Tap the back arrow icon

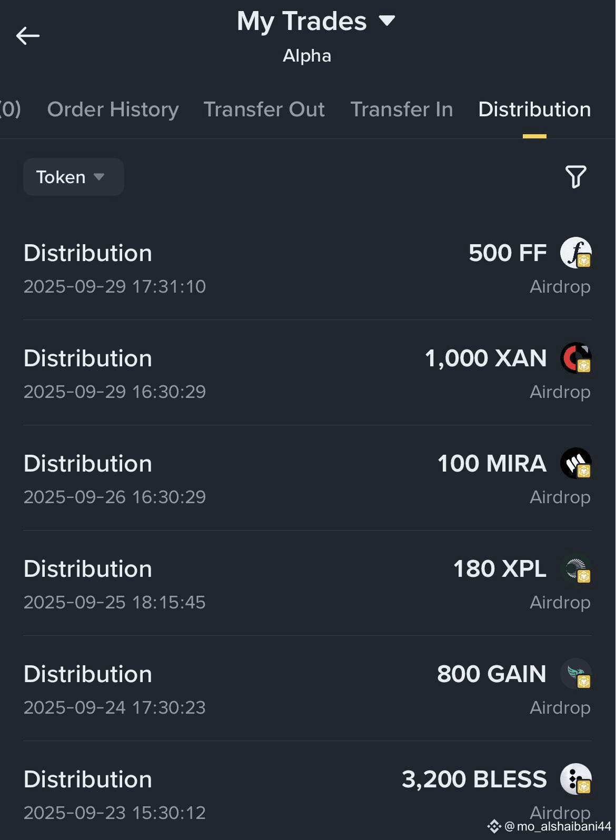(28, 36)
